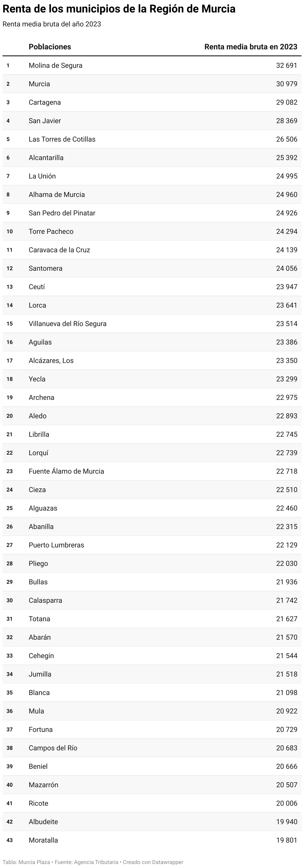Click the San Javier entry
This screenshot has width=304, height=868.
tap(45, 121)
